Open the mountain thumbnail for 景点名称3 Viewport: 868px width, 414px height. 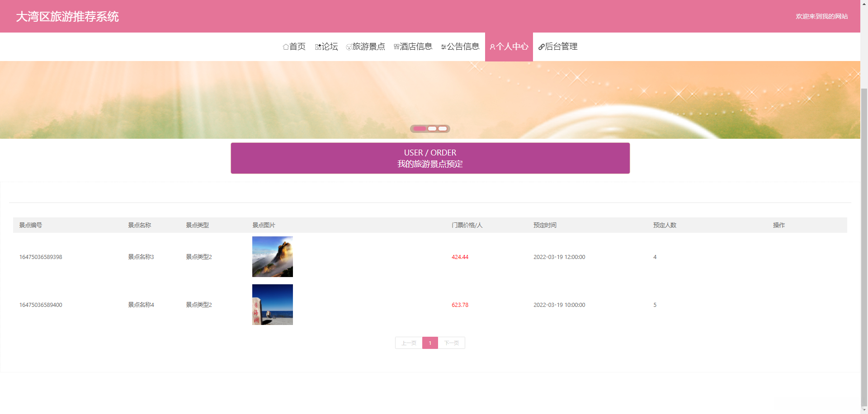(273, 257)
